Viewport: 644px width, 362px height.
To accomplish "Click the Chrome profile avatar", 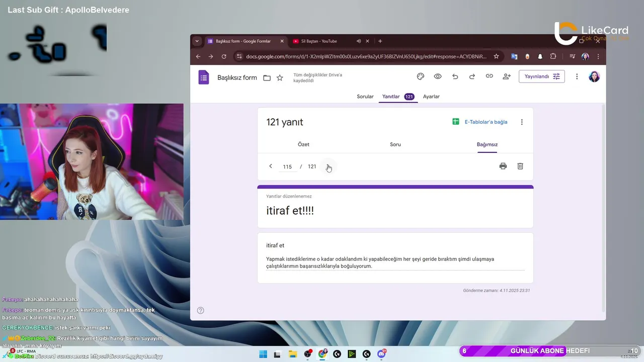I will (x=585, y=56).
